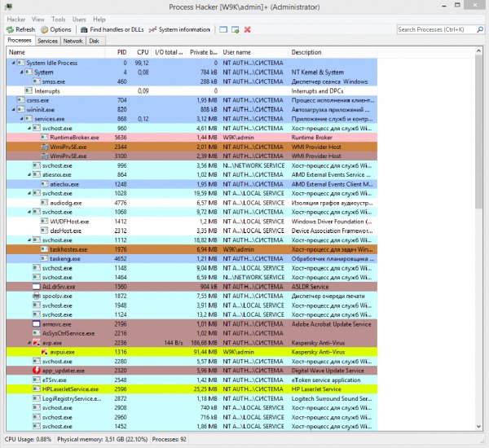Click the vertical scrollbar thumb
The image size is (489, 448).
click(478, 132)
